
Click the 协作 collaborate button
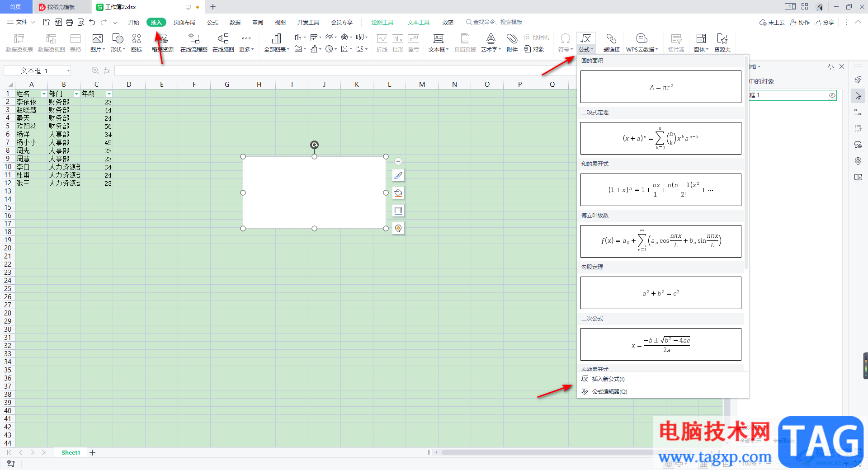point(800,22)
